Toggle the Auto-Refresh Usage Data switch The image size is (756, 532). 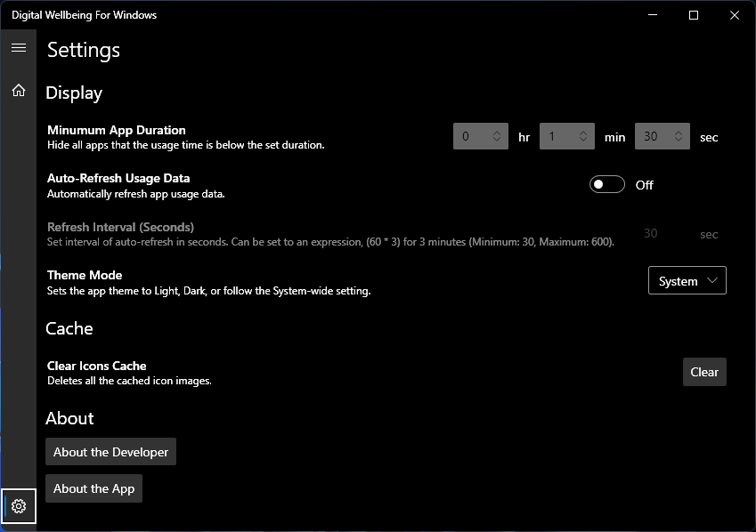point(607,184)
